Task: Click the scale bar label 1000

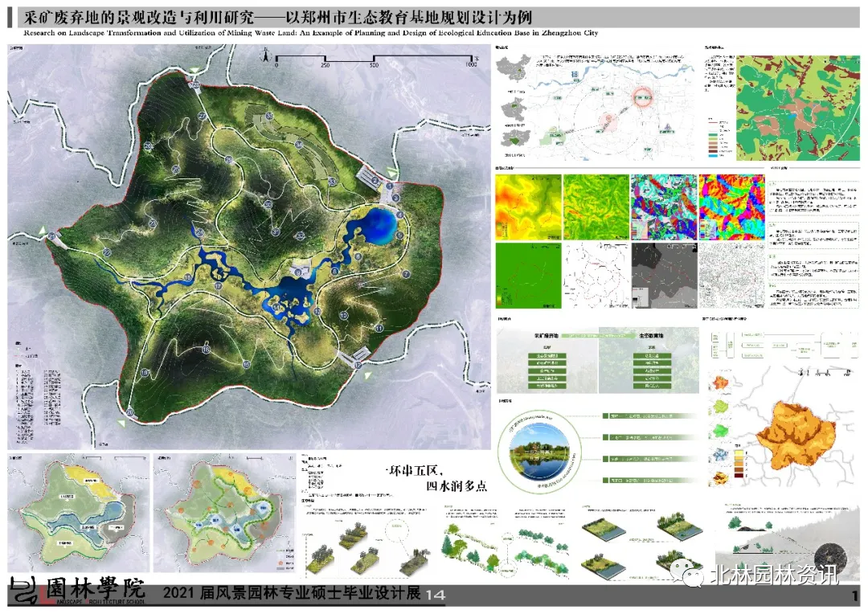Action: pyautogui.click(x=471, y=64)
